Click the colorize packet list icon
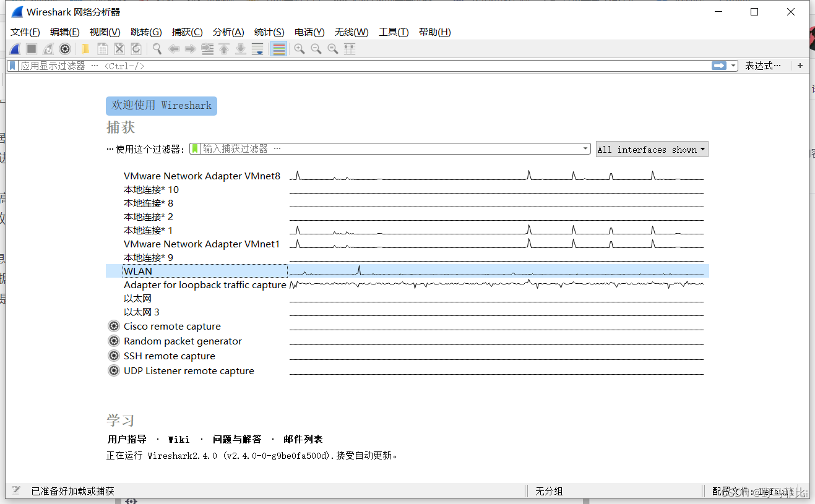The height and width of the screenshot is (504, 815). click(278, 49)
